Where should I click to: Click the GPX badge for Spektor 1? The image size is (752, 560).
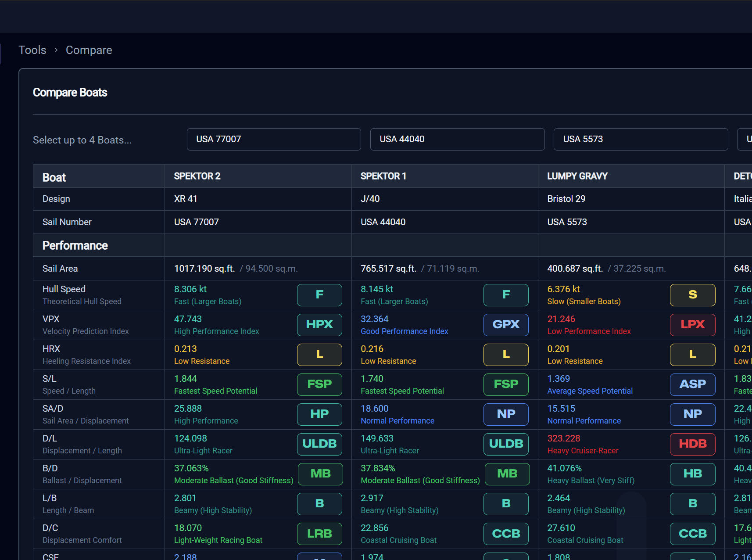[505, 325]
